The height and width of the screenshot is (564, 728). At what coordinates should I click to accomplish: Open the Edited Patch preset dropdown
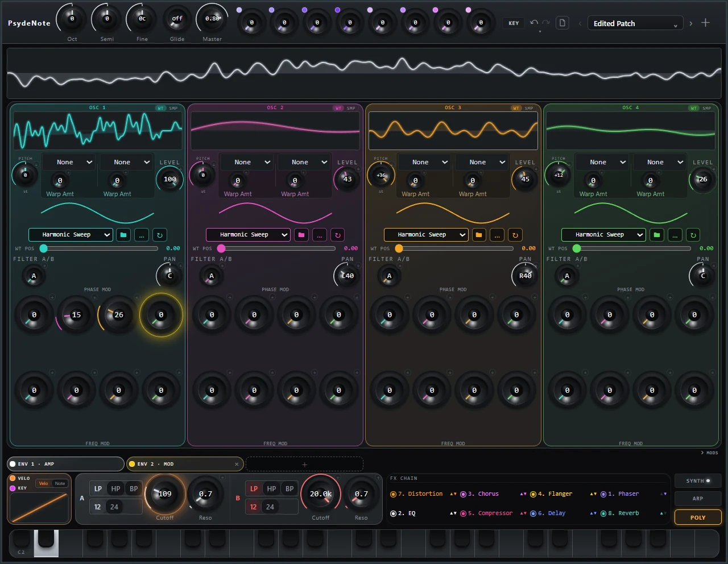(635, 23)
